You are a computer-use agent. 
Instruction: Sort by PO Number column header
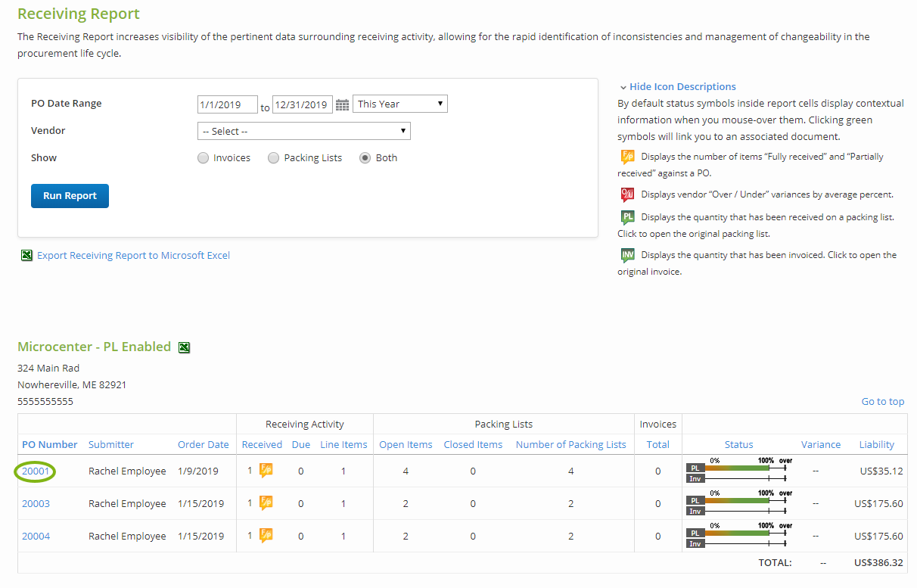click(50, 445)
